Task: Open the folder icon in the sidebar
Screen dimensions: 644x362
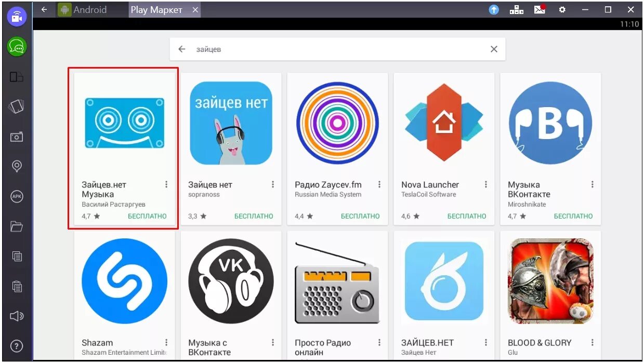Action: (17, 226)
